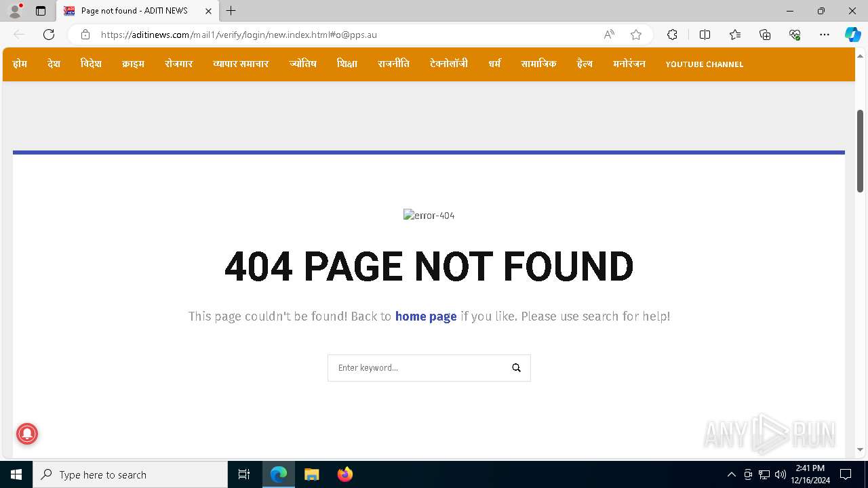This screenshot has width=868, height=488.
Task: Submit search with magnifier icon
Action: click(516, 368)
